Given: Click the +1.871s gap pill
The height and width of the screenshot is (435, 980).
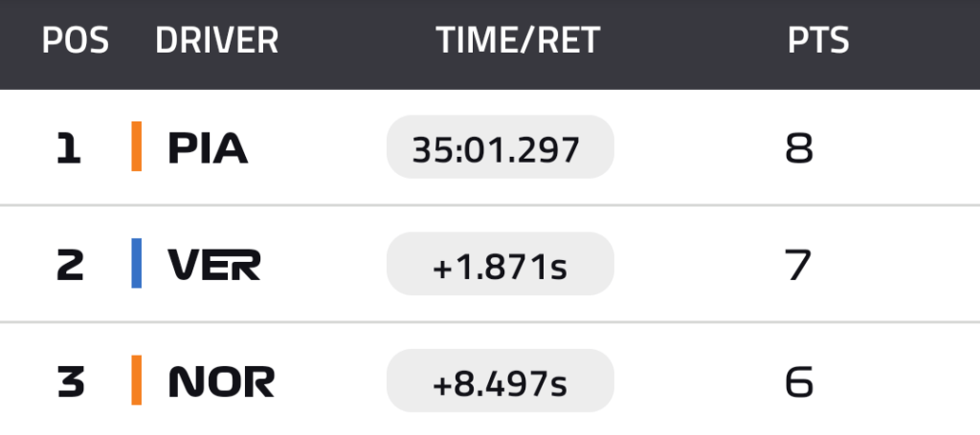Looking at the screenshot, I should coord(500,264).
